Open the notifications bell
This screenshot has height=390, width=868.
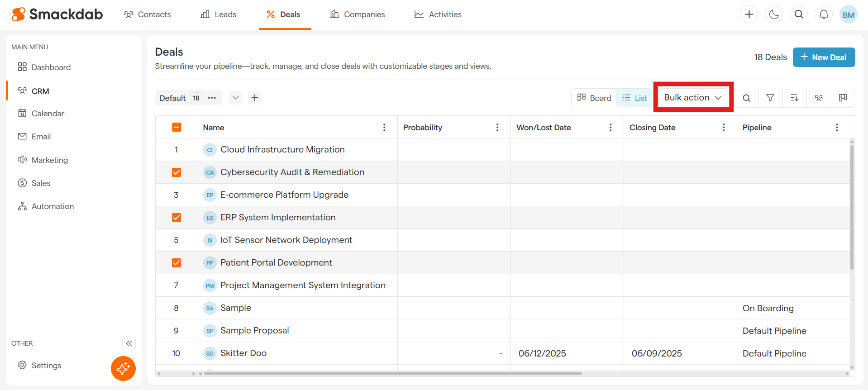pos(824,14)
